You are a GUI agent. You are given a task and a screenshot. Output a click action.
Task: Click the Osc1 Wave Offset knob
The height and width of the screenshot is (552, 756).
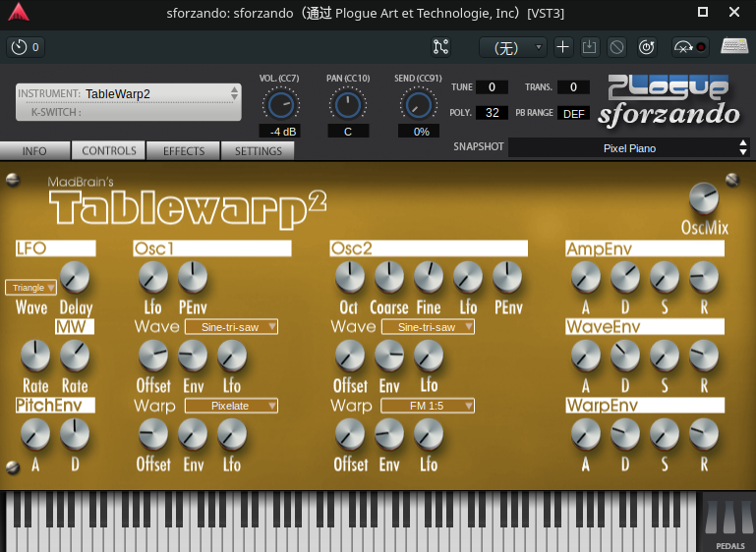[x=153, y=356]
